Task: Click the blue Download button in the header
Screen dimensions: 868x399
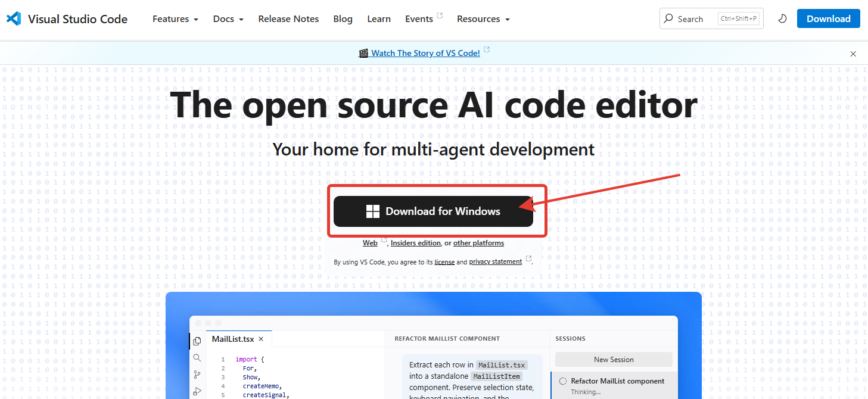Action: point(828,18)
